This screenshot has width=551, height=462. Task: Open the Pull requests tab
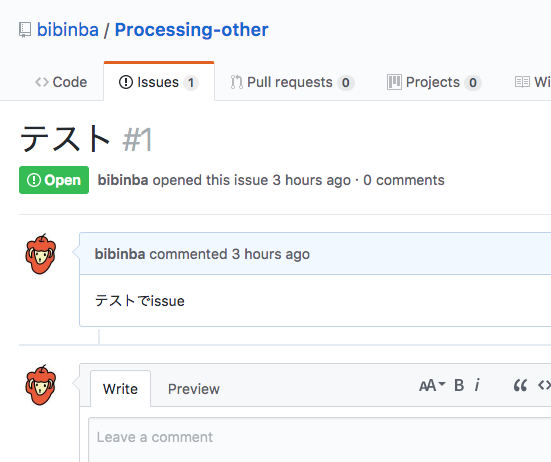tap(292, 82)
